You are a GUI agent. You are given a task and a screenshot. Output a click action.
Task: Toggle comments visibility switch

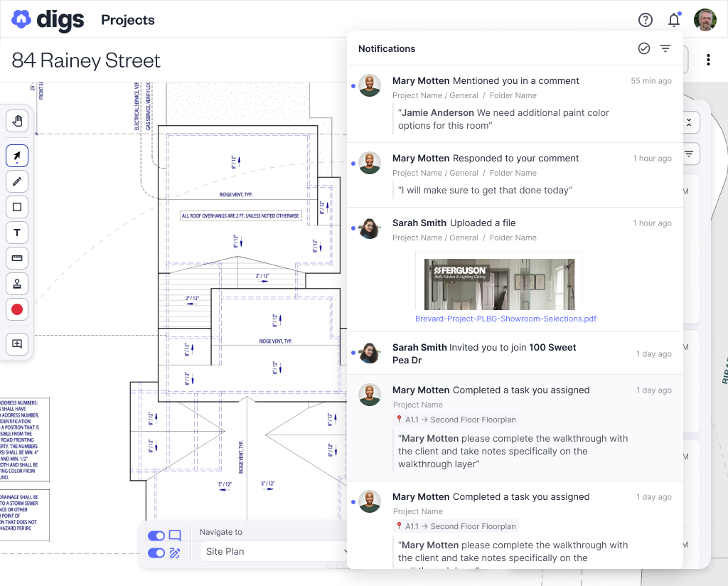coord(156,536)
